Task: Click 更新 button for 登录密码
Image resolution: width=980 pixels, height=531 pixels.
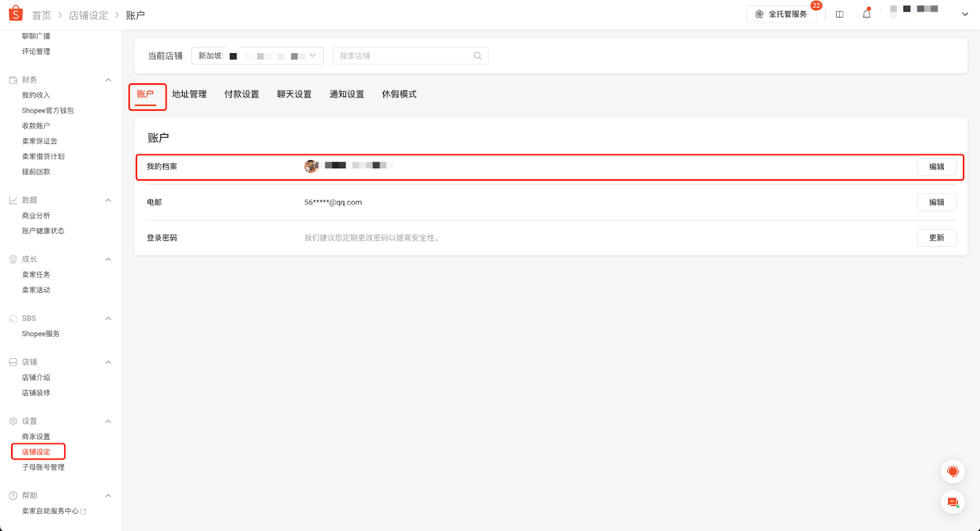Action: 937,238
